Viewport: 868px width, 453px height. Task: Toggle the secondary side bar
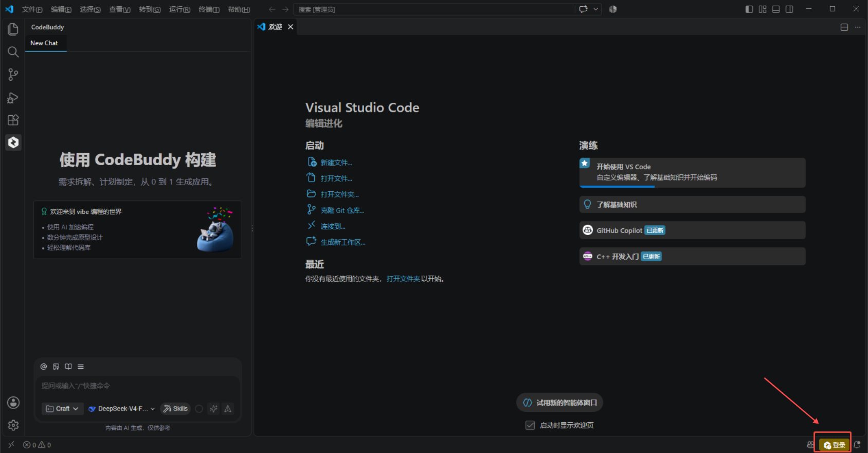tap(789, 9)
